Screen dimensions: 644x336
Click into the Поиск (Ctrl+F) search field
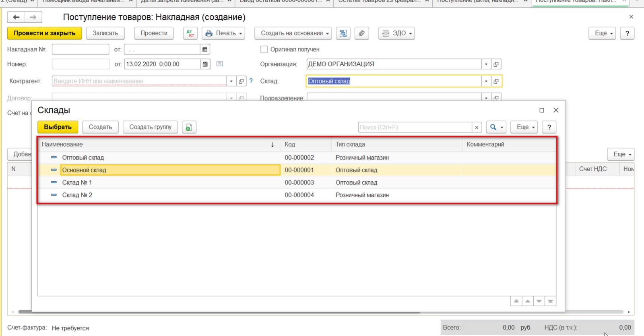[415, 127]
